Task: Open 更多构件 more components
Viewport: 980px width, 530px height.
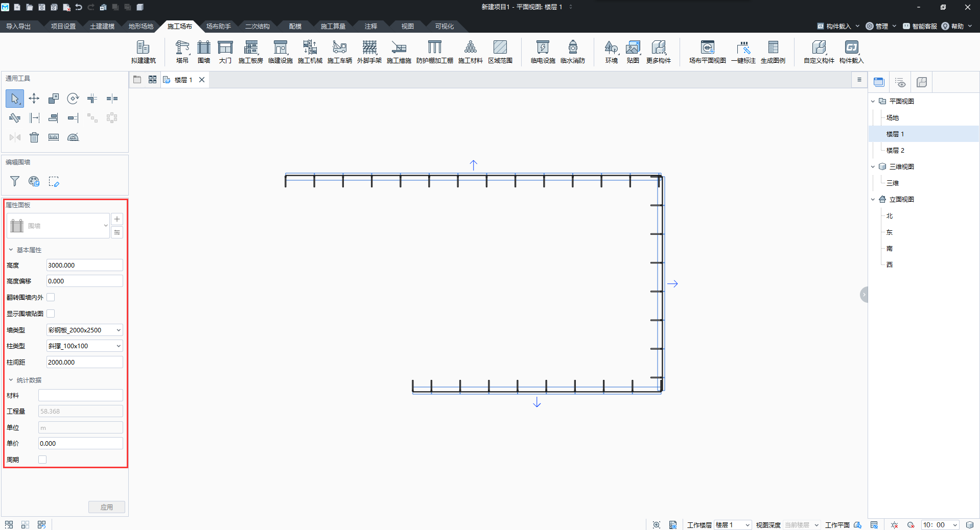Action: click(x=658, y=52)
